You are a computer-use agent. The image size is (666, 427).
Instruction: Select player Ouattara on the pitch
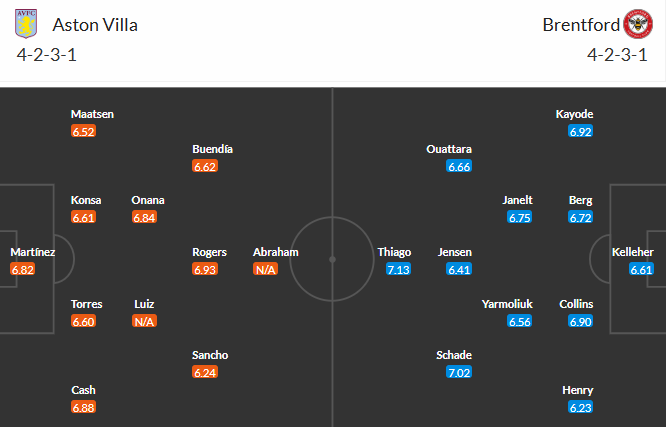[449, 149]
